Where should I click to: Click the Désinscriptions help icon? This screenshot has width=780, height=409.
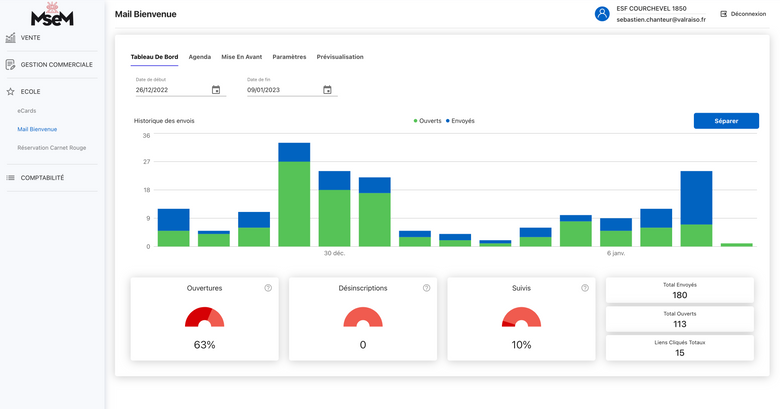click(x=426, y=288)
